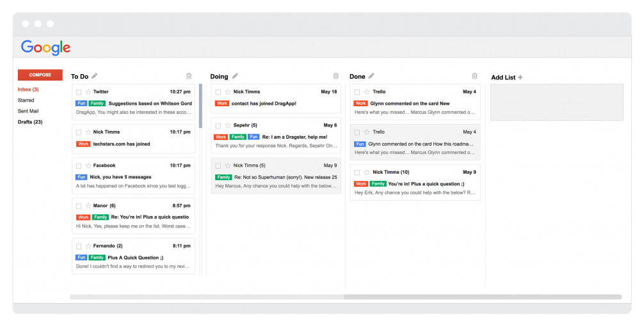Click the plus icon next to Add List
Viewport: 644px width, 326px height.
pyautogui.click(x=520, y=77)
